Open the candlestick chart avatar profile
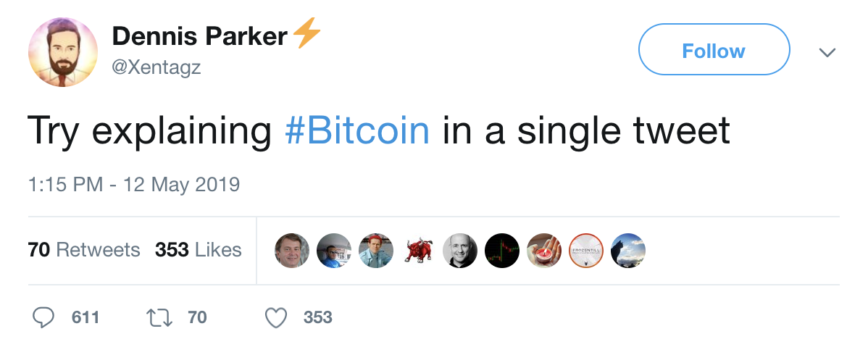Viewport: 868px width, 355px height. pos(502,251)
